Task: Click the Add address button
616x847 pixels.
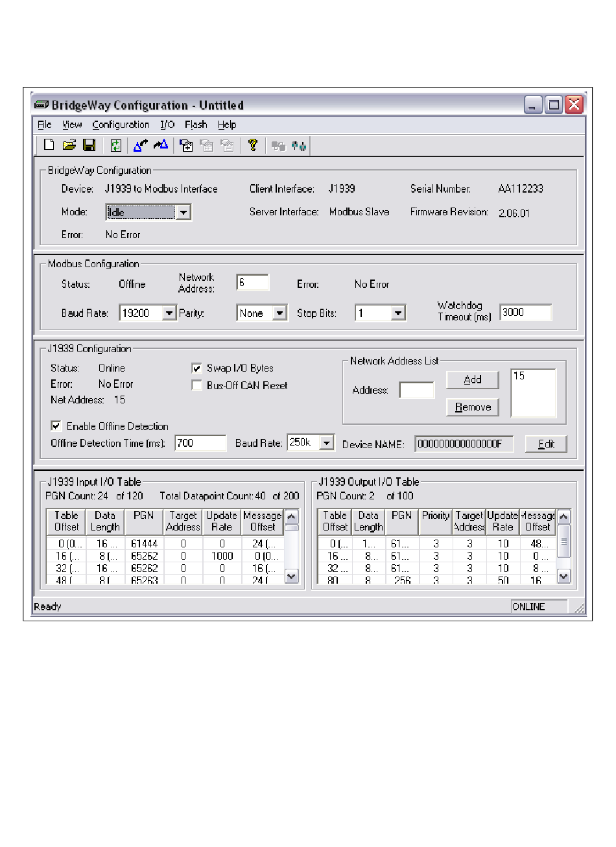Action: (473, 379)
